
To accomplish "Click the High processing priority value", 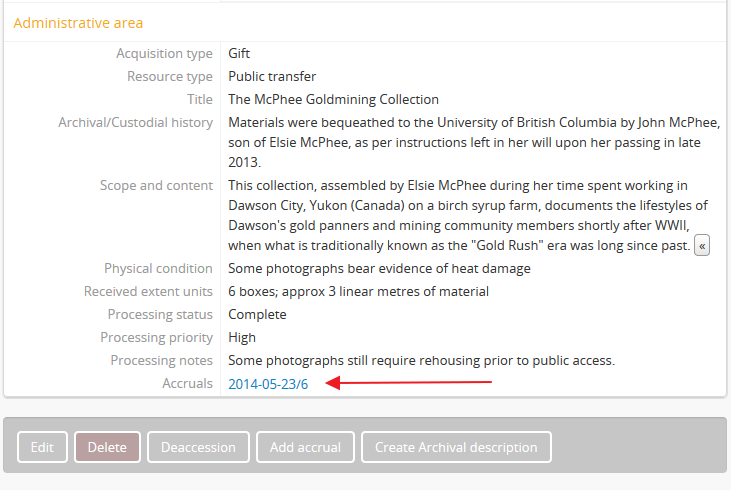I will tap(242, 338).
